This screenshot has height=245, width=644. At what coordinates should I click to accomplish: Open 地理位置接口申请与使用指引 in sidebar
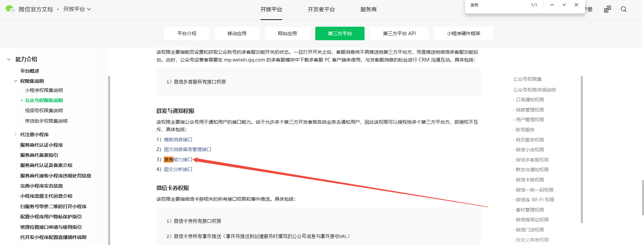[51, 227]
